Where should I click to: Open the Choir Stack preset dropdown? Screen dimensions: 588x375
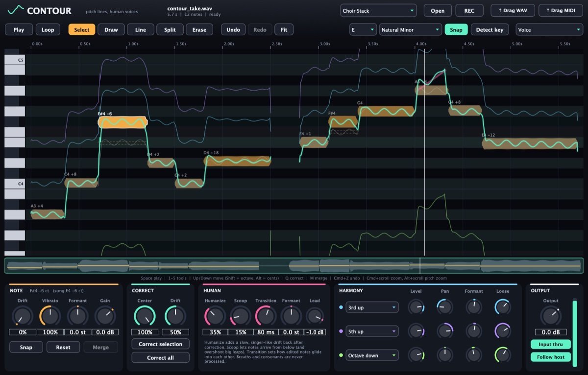pyautogui.click(x=379, y=10)
